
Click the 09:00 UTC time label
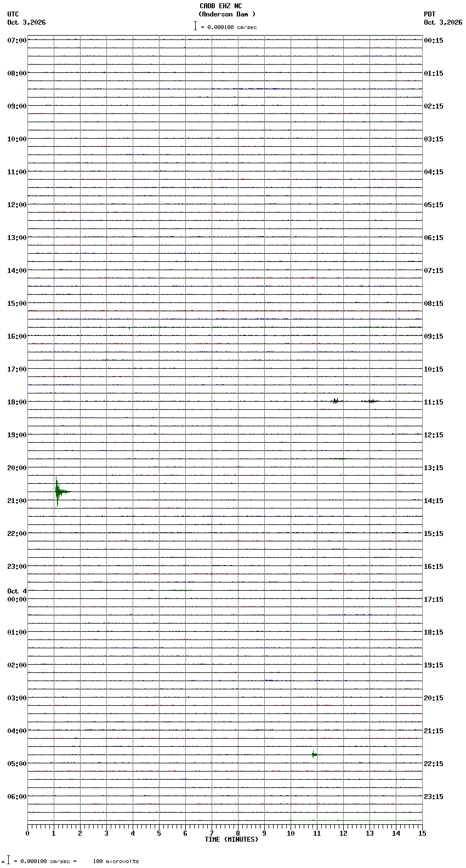click(x=17, y=106)
